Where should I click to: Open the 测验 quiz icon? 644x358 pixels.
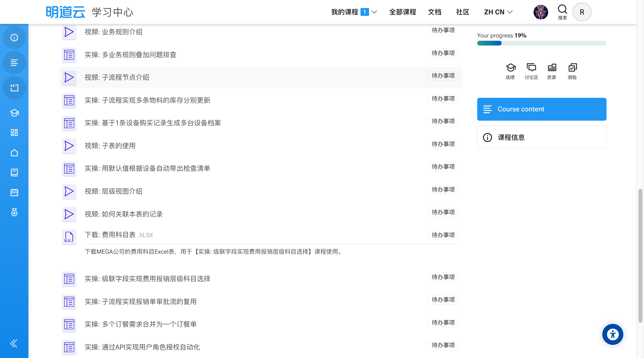click(572, 68)
